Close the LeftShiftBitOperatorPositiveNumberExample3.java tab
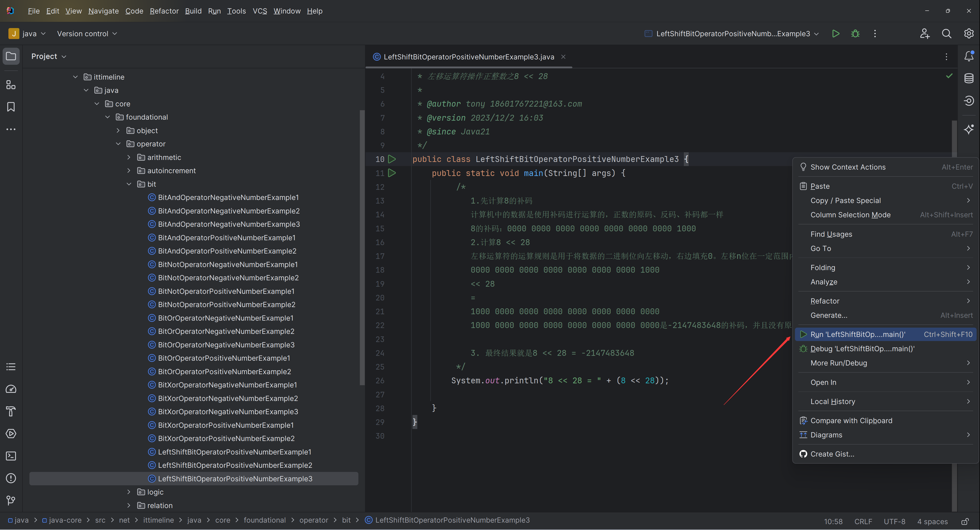The width and height of the screenshot is (980, 530). pyautogui.click(x=563, y=57)
